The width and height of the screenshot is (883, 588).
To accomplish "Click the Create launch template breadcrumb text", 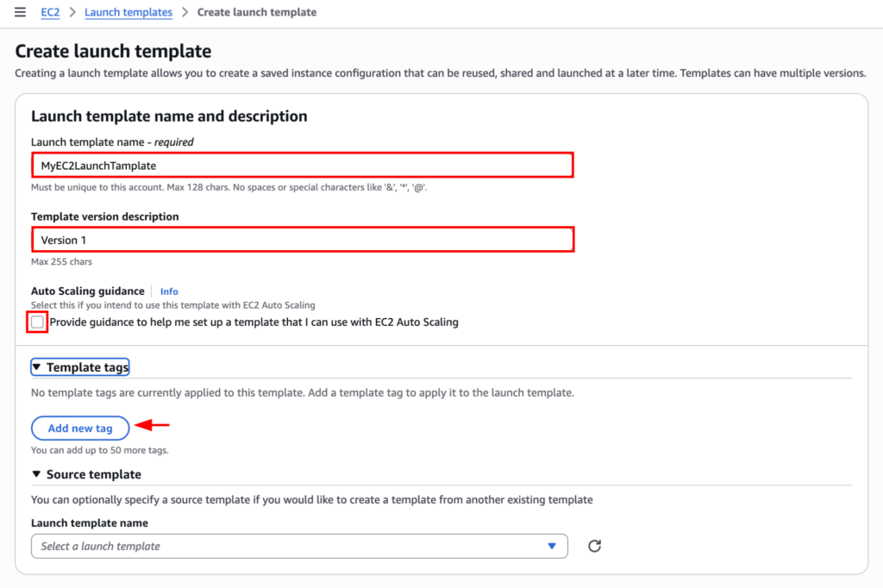I will click(x=256, y=13).
